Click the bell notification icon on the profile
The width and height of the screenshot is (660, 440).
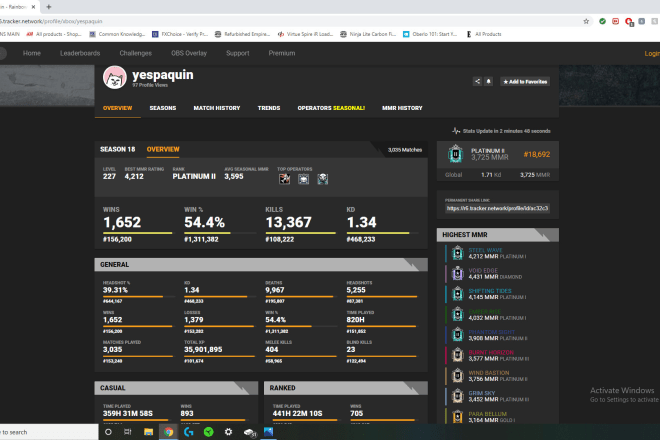coord(488,82)
